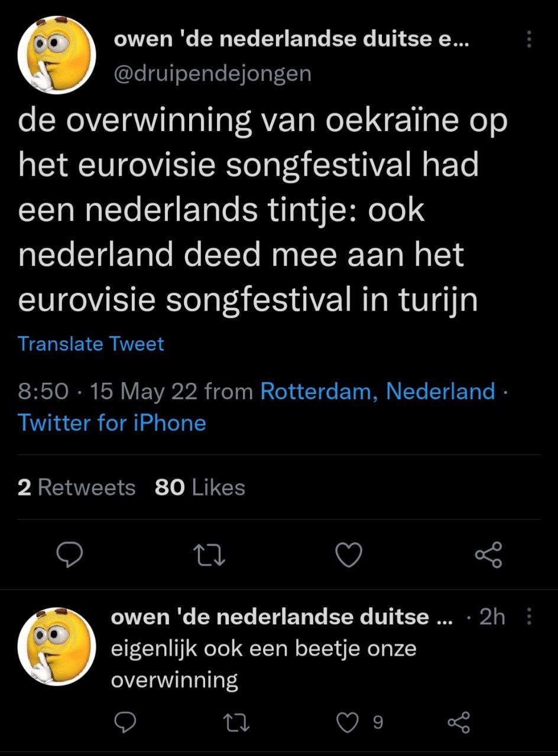Retweet the main Eurovision tweet
The width and height of the screenshot is (558, 756).
click(209, 555)
